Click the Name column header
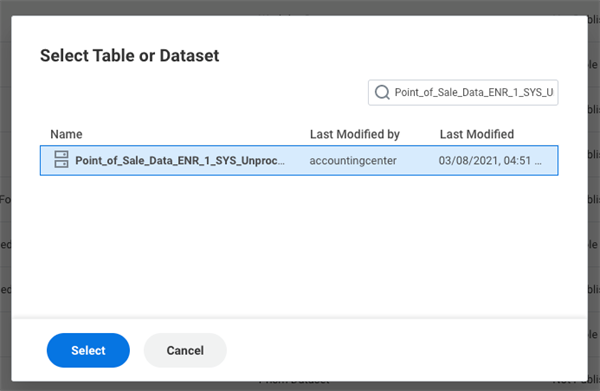 click(x=66, y=134)
